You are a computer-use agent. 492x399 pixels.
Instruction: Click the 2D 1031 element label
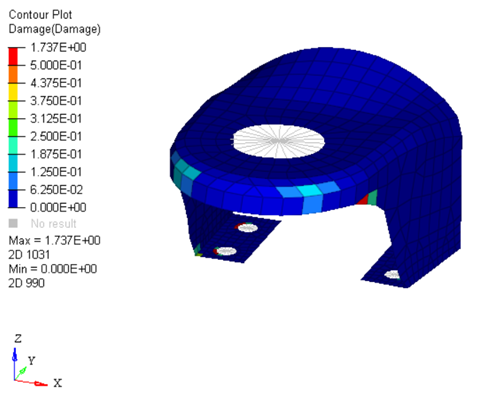[x=29, y=255]
